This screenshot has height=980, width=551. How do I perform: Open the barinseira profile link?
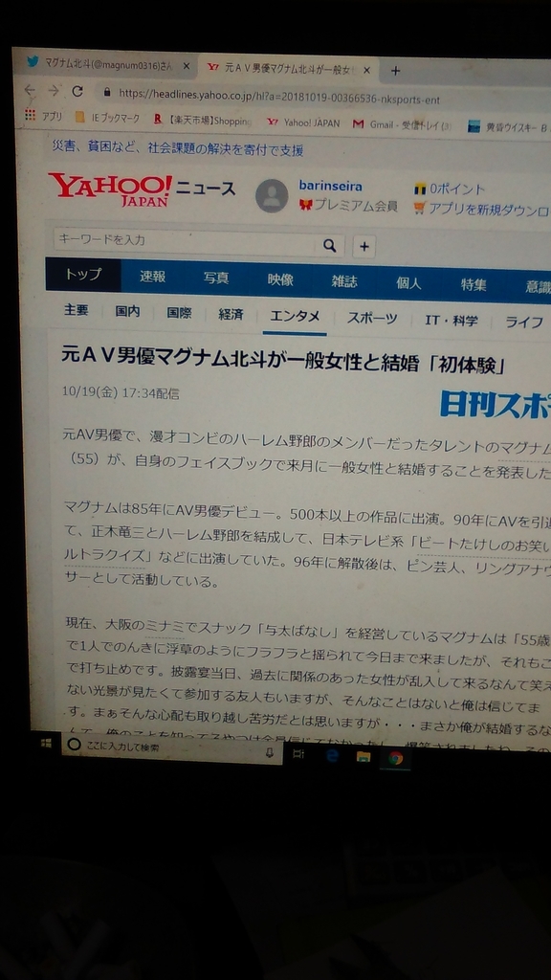coord(330,186)
